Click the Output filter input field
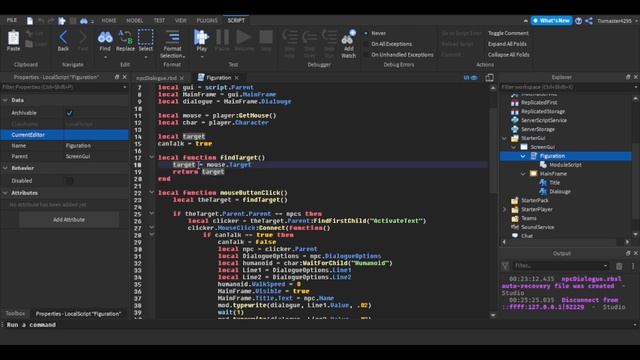Viewport: 640px width, 360px height. pyautogui.click(x=561, y=266)
